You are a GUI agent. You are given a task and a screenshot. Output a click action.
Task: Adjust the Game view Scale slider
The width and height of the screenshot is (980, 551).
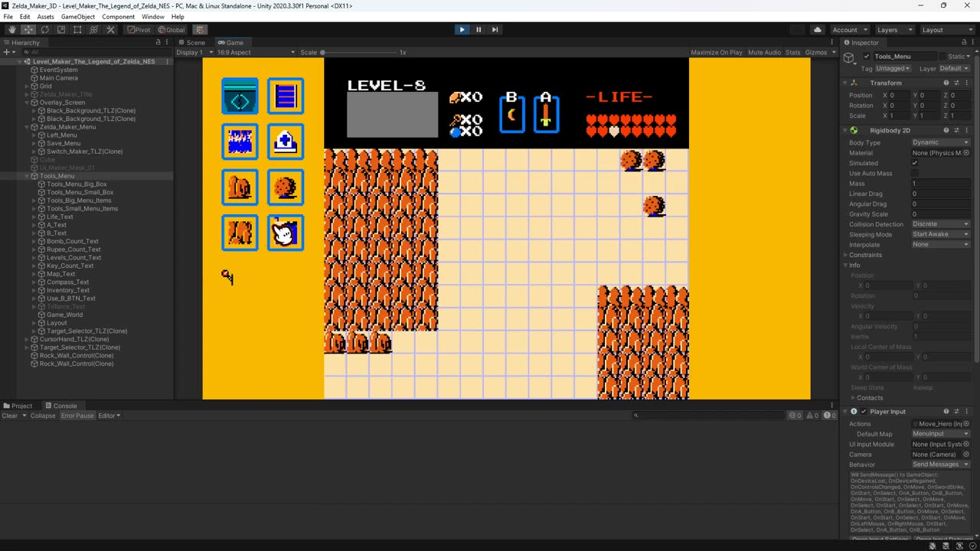click(x=360, y=53)
